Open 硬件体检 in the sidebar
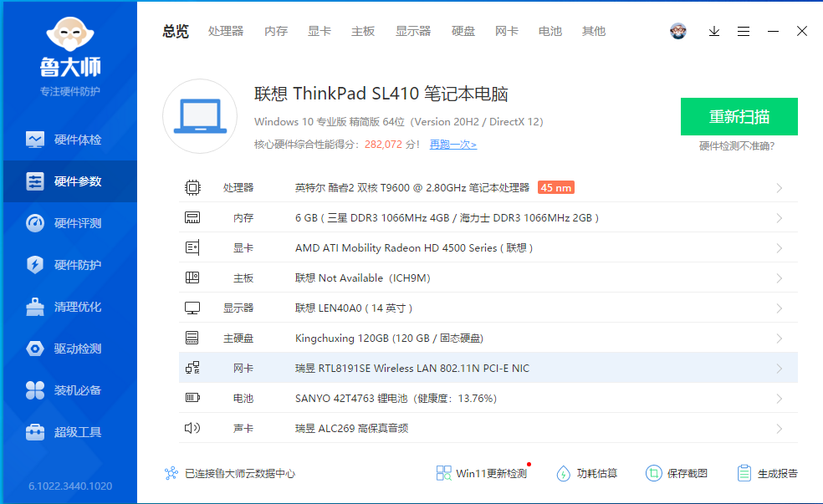This screenshot has height=504, width=823. tap(69, 140)
